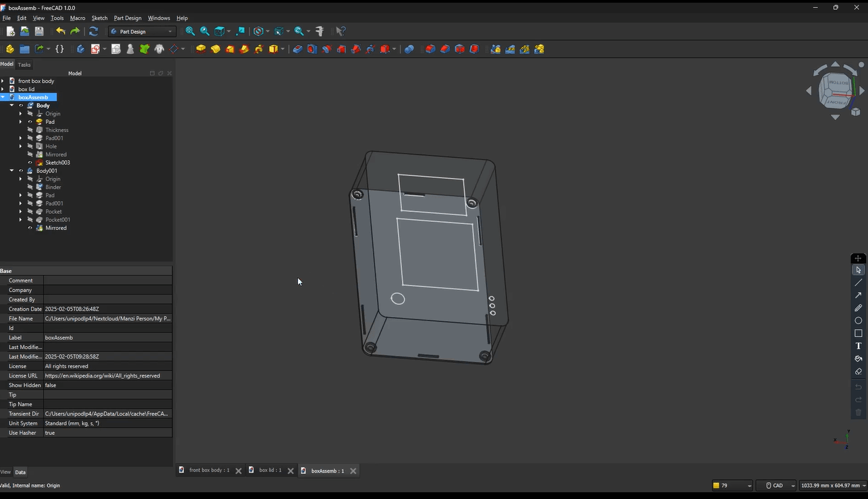
Task: Toggle visibility of Mirrored under Body001
Action: [30, 228]
